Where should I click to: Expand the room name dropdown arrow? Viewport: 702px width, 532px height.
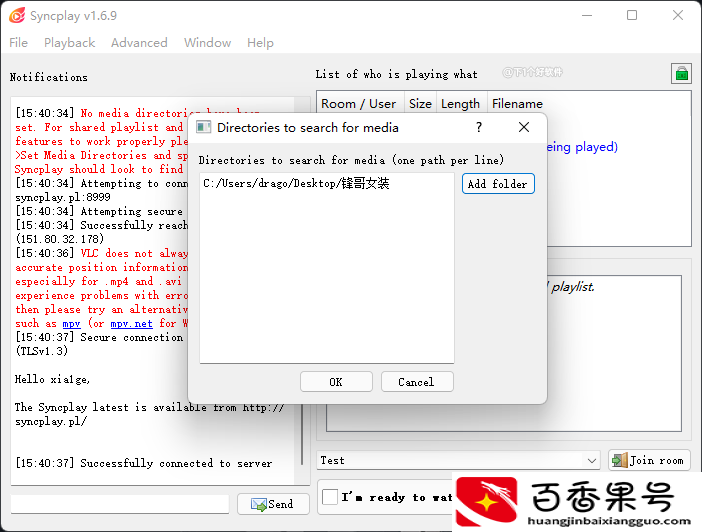click(591, 460)
